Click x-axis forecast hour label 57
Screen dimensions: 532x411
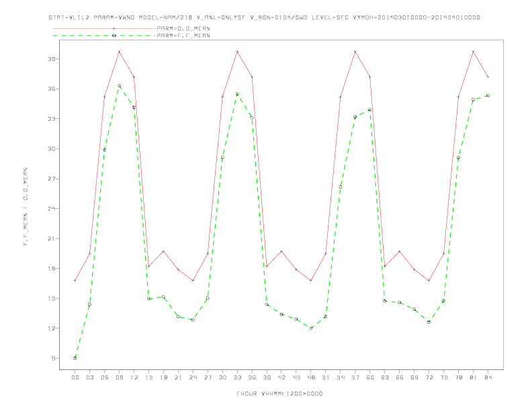pyautogui.click(x=355, y=377)
